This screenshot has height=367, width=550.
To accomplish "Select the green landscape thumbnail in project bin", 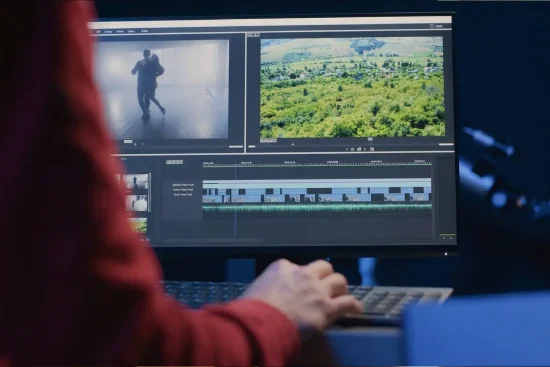I will point(138,226).
